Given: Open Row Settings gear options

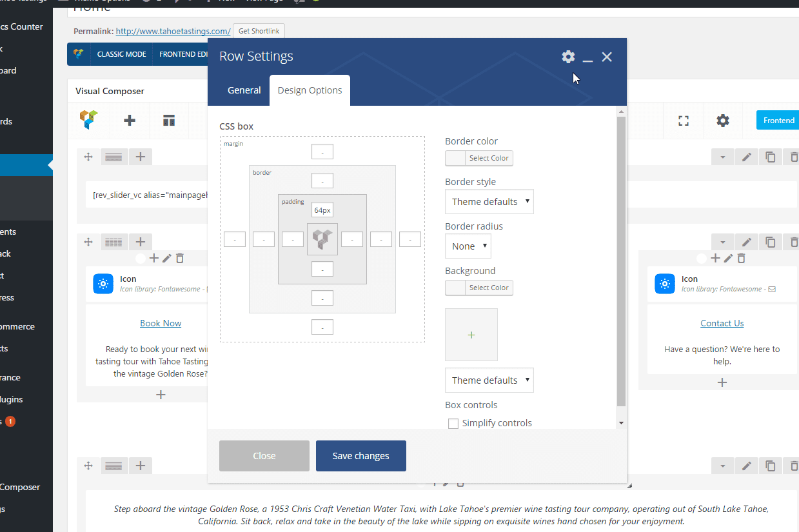Looking at the screenshot, I should pos(568,57).
